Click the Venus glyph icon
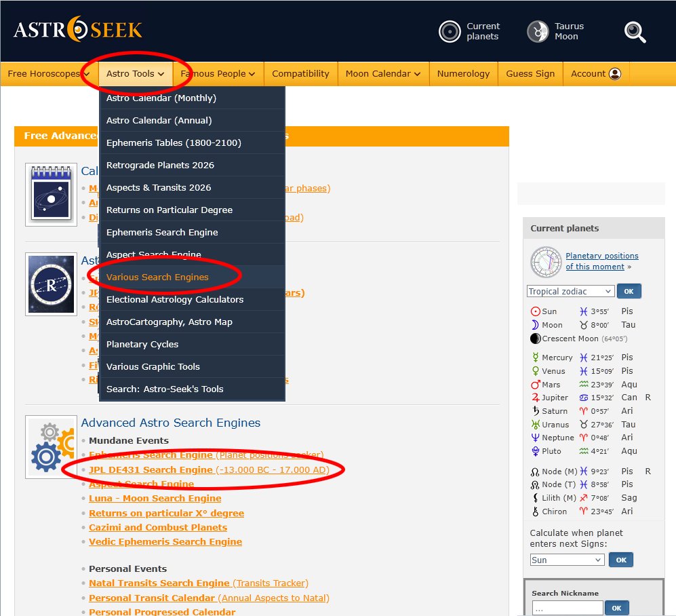 click(536, 371)
